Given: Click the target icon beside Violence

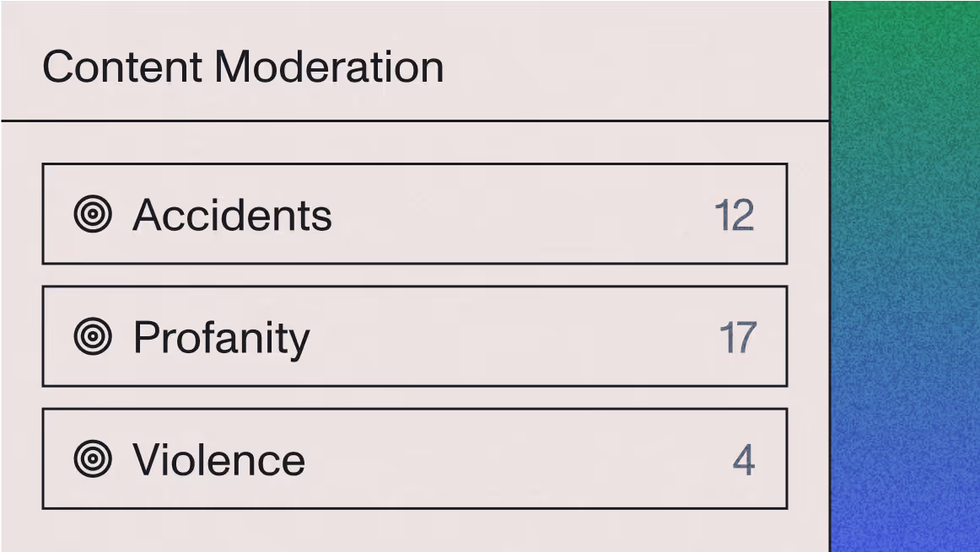Looking at the screenshot, I should (x=93, y=459).
